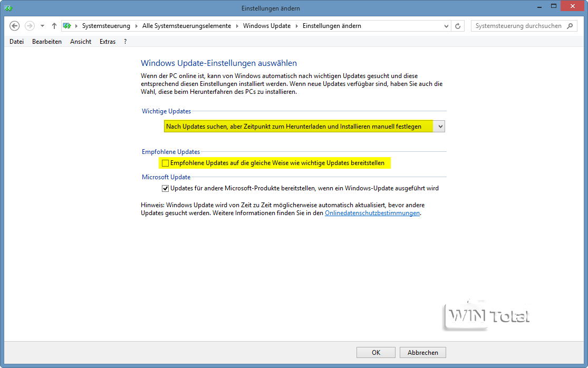Image resolution: width=588 pixels, height=368 pixels.
Task: Open the ? help menu
Action: [x=126, y=42]
